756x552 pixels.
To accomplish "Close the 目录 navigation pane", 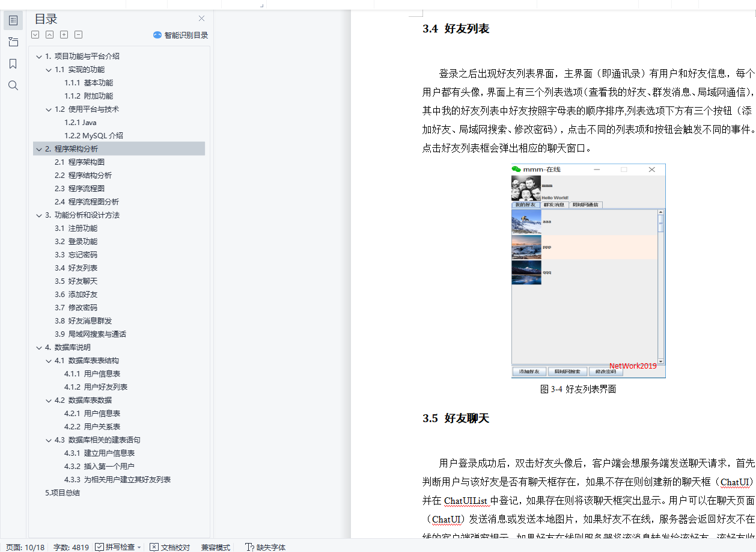I will [202, 19].
